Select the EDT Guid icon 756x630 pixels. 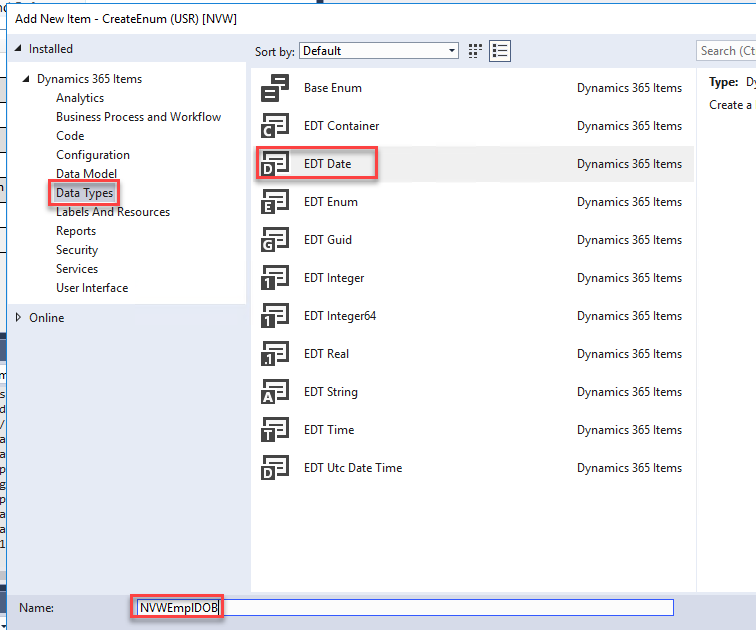(x=275, y=240)
